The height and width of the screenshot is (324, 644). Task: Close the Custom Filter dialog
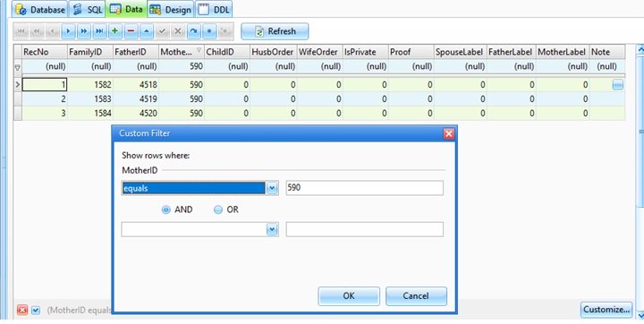[448, 133]
